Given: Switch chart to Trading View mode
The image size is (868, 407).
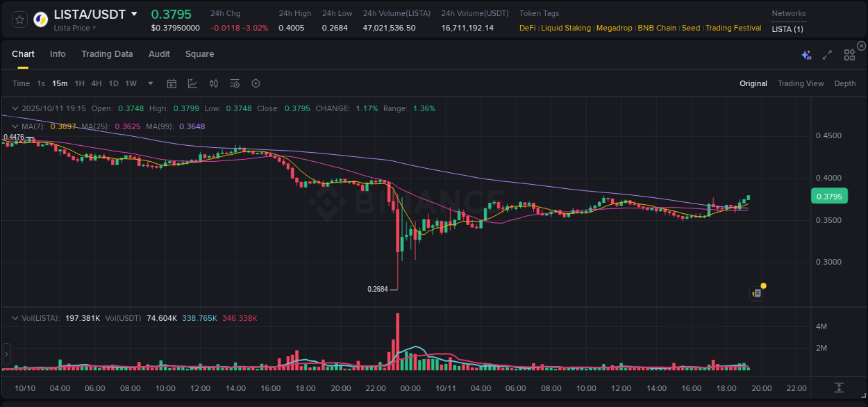Looking at the screenshot, I should coord(801,83).
